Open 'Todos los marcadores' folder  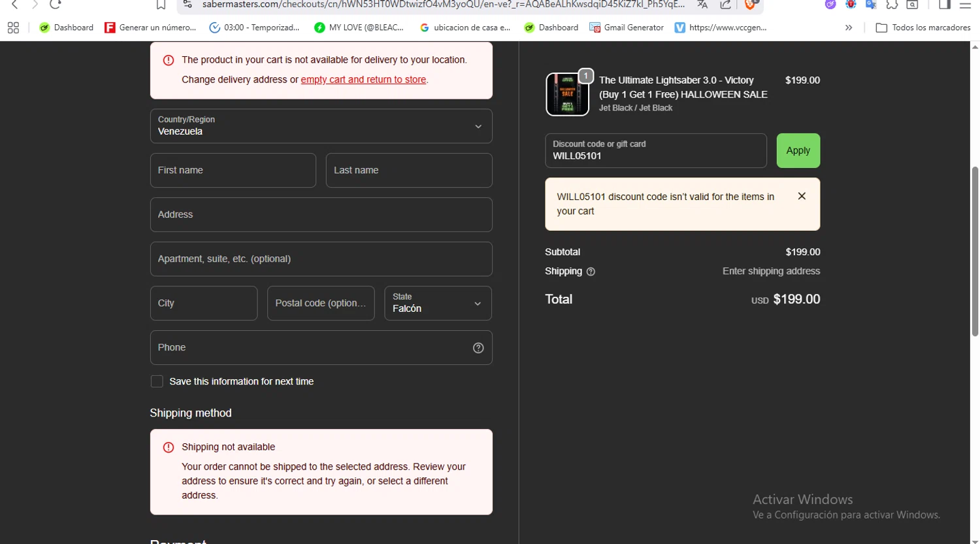(x=923, y=27)
